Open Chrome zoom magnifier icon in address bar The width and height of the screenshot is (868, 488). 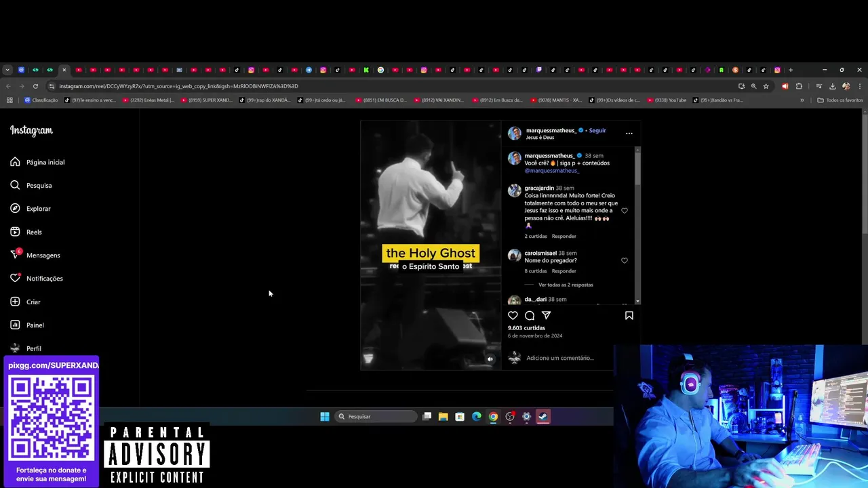[753, 86]
